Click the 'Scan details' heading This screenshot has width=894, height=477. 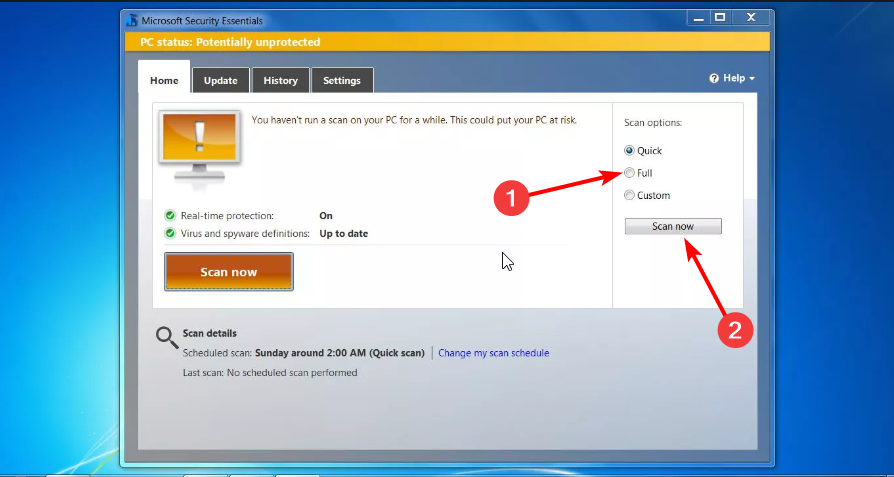[x=209, y=333]
